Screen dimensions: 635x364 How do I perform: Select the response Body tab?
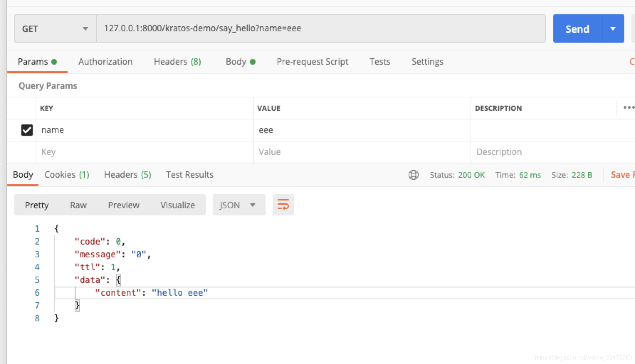tap(23, 175)
